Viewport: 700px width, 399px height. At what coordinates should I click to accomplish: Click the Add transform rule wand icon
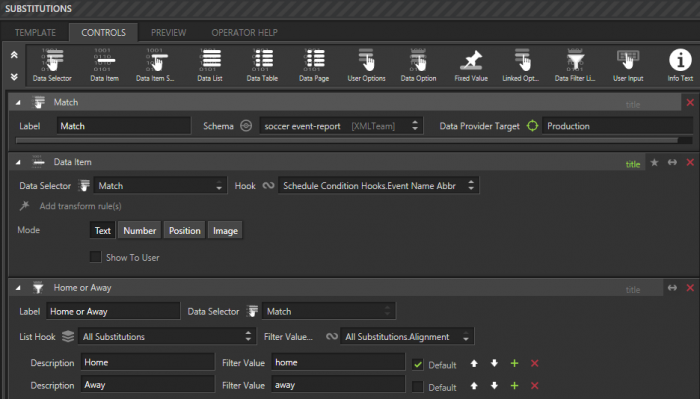coord(25,206)
